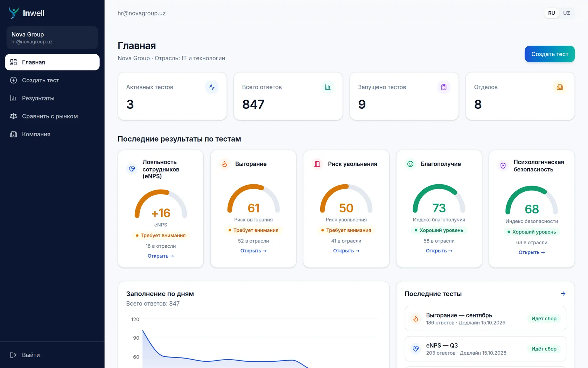This screenshot has height=368, width=588.
Task: Navigate to Компания in sidebar
Action: coord(52,134)
